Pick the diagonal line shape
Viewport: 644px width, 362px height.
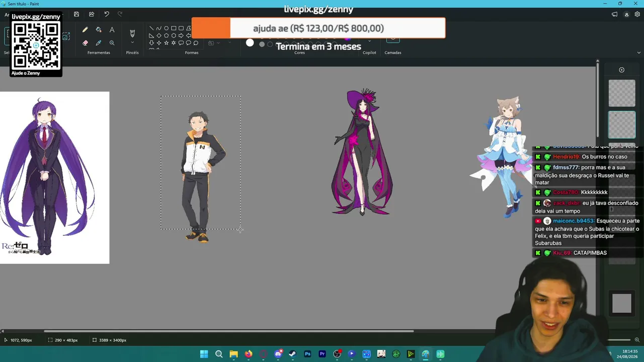pyautogui.click(x=151, y=29)
